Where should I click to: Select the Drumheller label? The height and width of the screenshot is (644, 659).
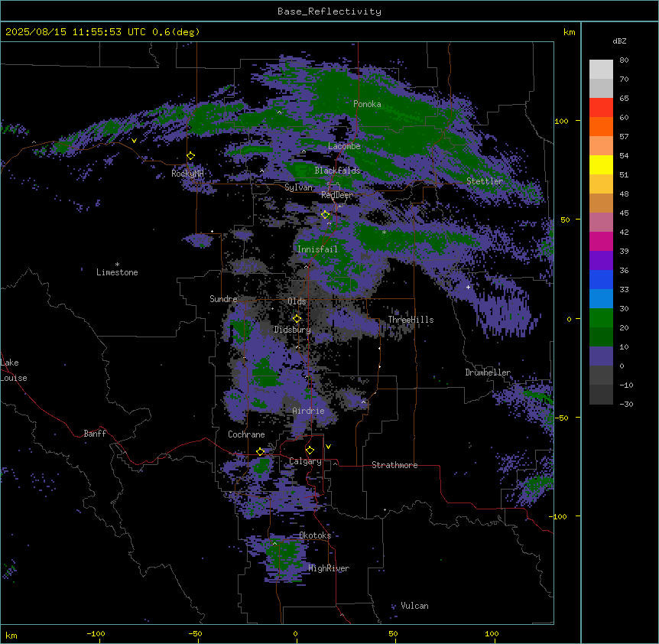coord(488,372)
